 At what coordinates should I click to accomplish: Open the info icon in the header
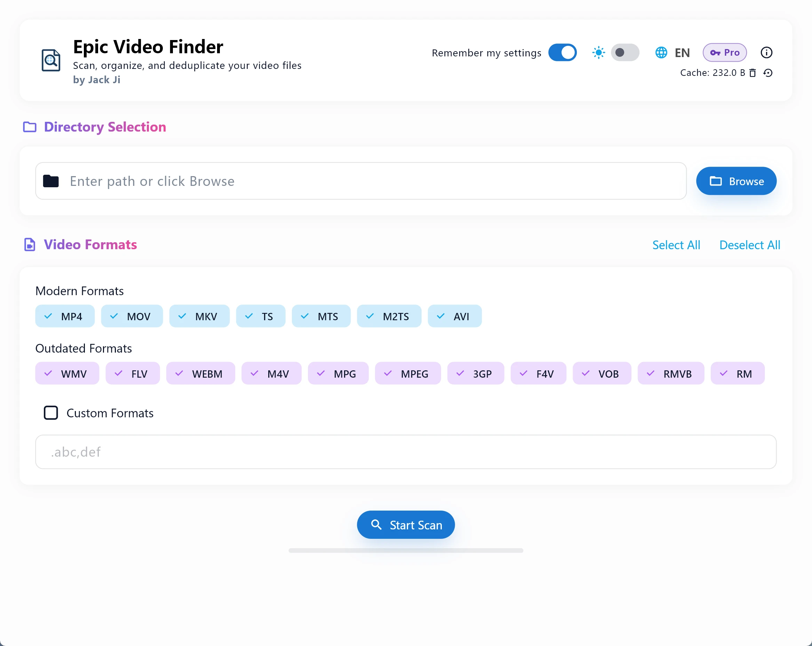click(766, 53)
